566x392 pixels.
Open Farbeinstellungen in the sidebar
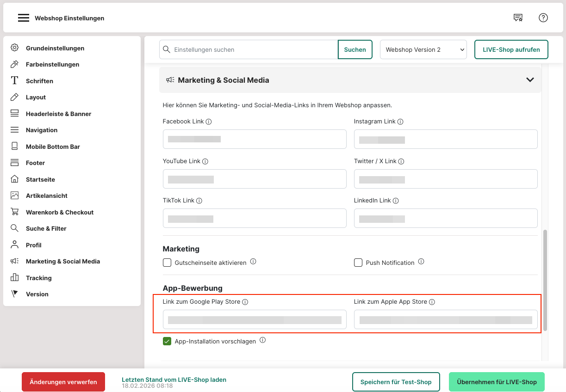(52, 64)
